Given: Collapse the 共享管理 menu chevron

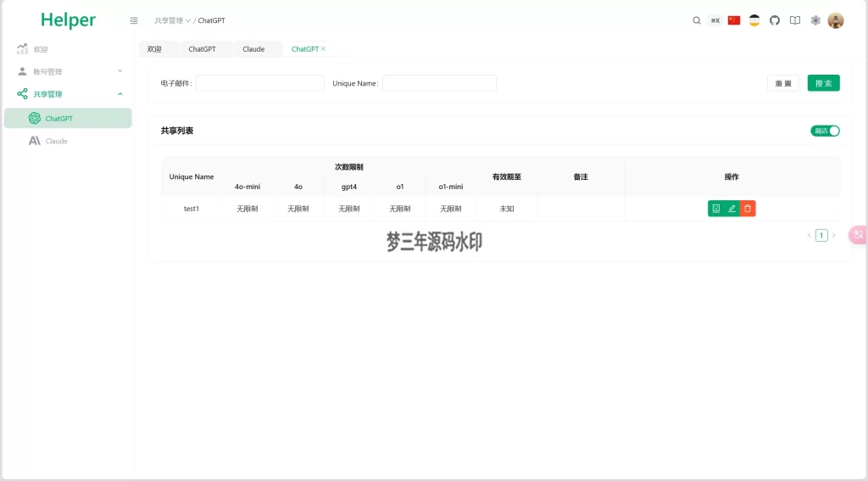Looking at the screenshot, I should pyautogui.click(x=120, y=93).
